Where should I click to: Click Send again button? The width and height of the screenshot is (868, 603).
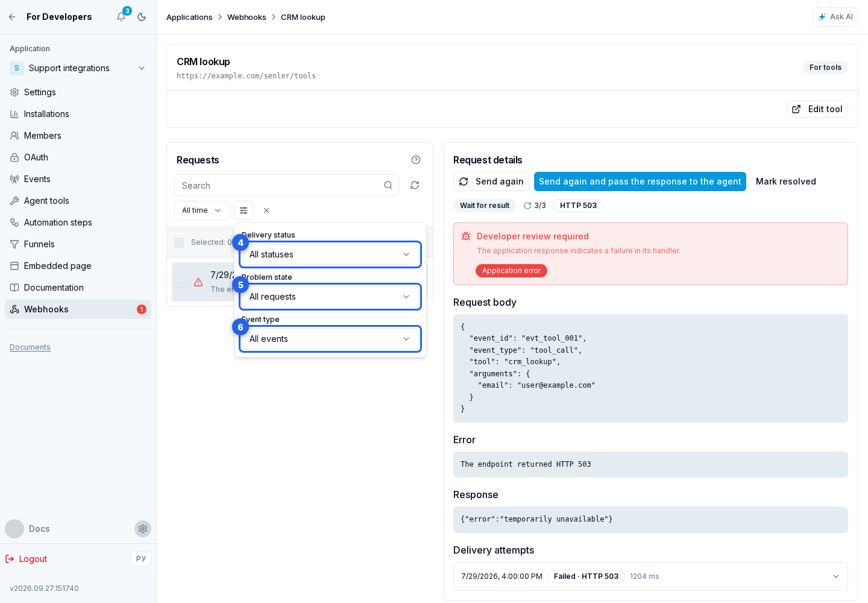pyautogui.click(x=491, y=182)
